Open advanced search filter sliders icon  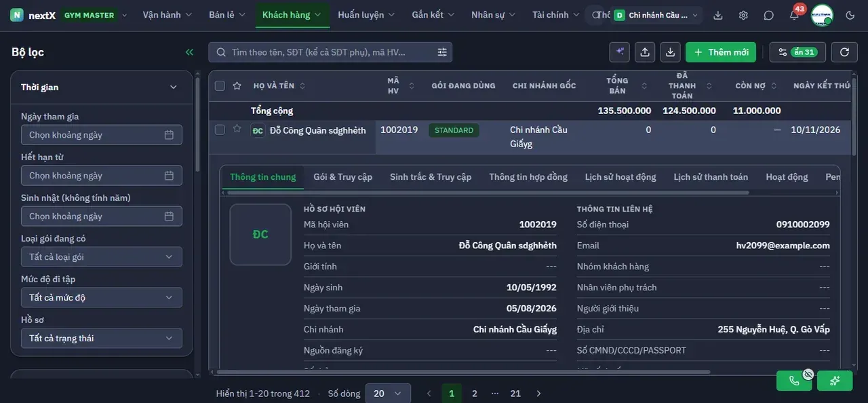click(442, 52)
